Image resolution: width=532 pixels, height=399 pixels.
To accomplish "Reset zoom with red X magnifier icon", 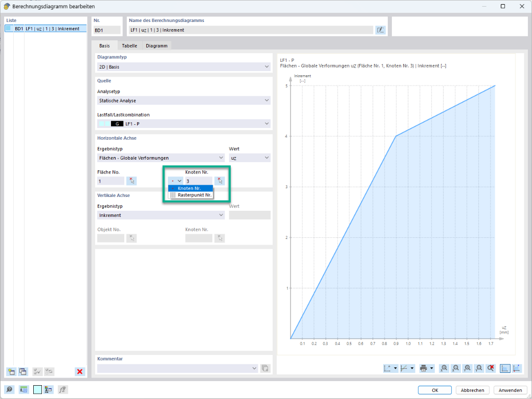I will coord(490,368).
